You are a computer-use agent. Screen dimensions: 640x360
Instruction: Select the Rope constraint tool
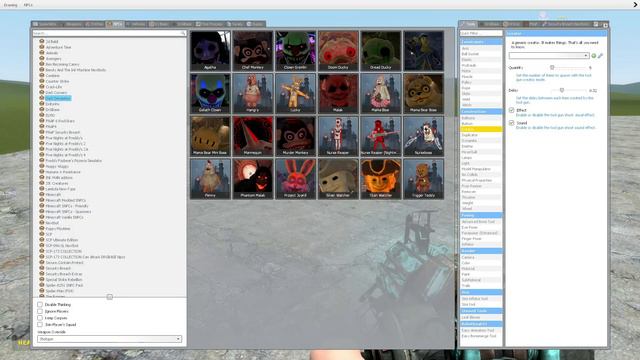tap(481, 88)
